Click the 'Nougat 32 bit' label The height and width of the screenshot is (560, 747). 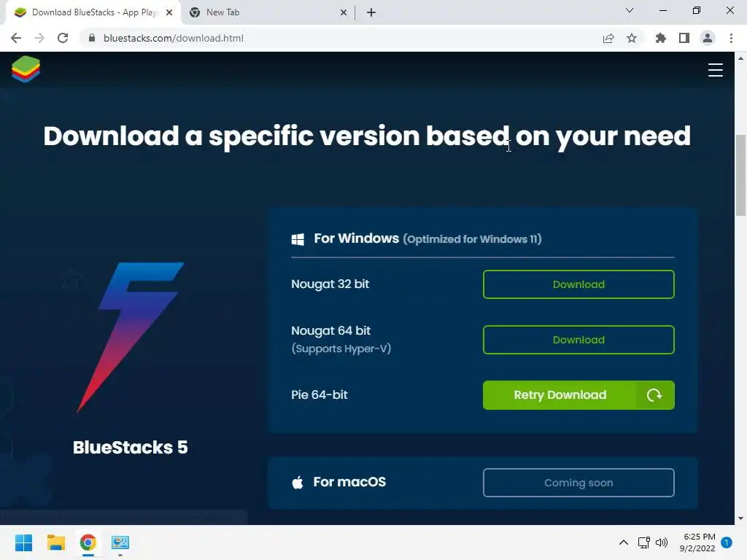point(330,284)
